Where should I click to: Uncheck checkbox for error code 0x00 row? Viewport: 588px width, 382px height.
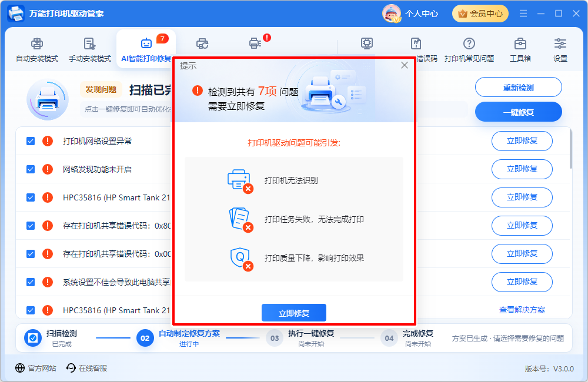31,254
